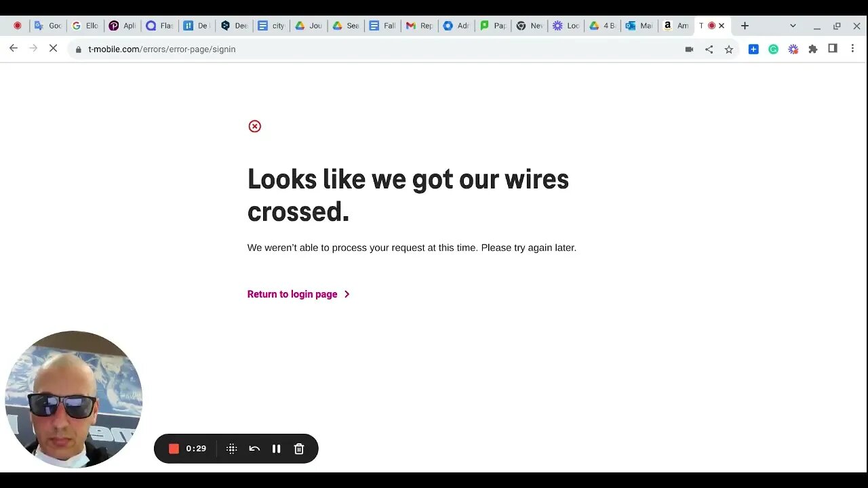Open the tab search dropdown arrow
Screen dimensions: 868x488
click(x=793, y=26)
